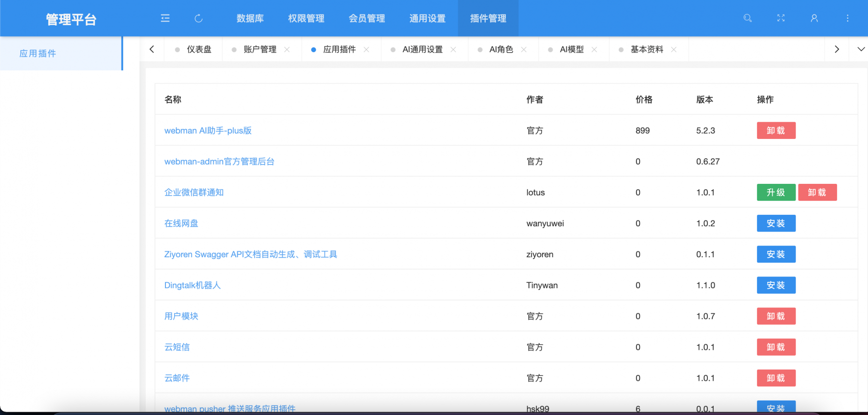Open the 权限管理 top menu
868x415 pixels.
pos(306,18)
